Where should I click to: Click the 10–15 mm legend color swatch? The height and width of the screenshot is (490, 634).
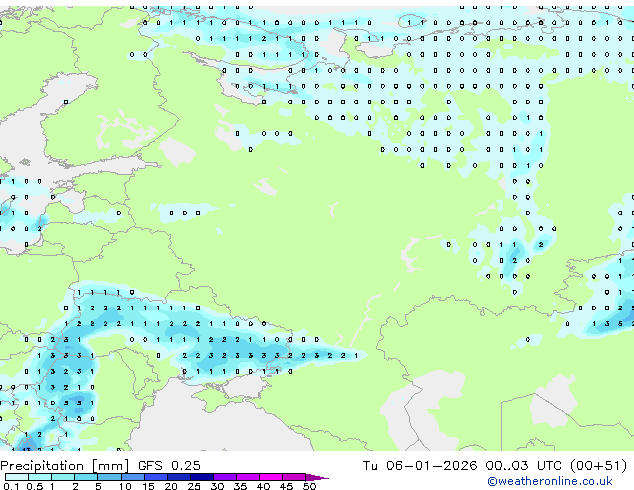(133, 477)
